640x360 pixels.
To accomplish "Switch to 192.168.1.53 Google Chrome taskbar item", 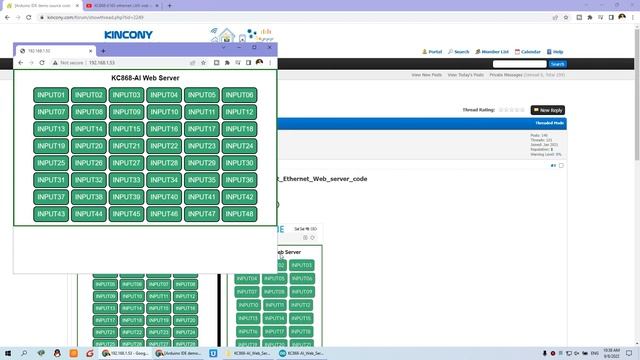I will pyautogui.click(x=126, y=353).
